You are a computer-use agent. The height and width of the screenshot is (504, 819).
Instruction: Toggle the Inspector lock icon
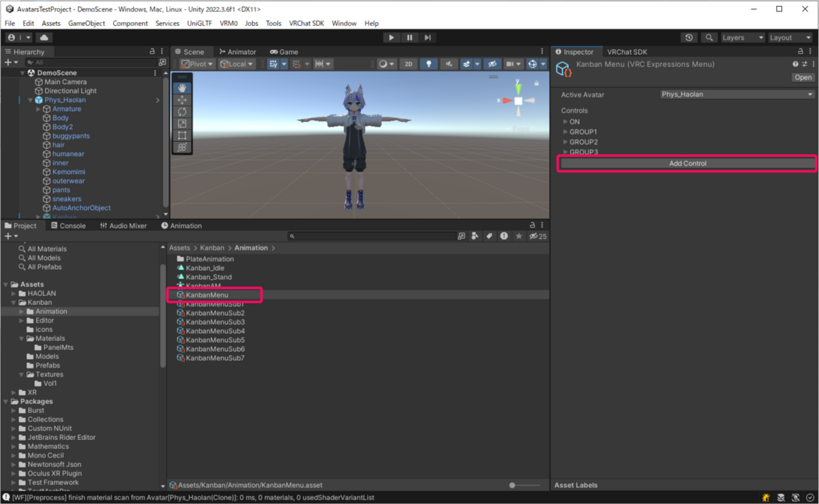click(801, 52)
